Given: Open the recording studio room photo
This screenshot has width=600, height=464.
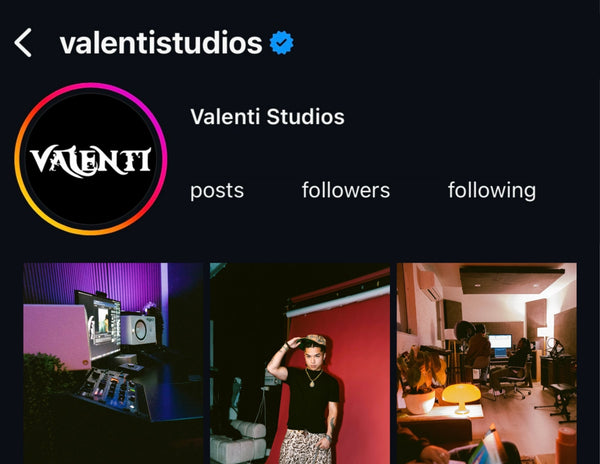Looking at the screenshot, I should pos(487,363).
